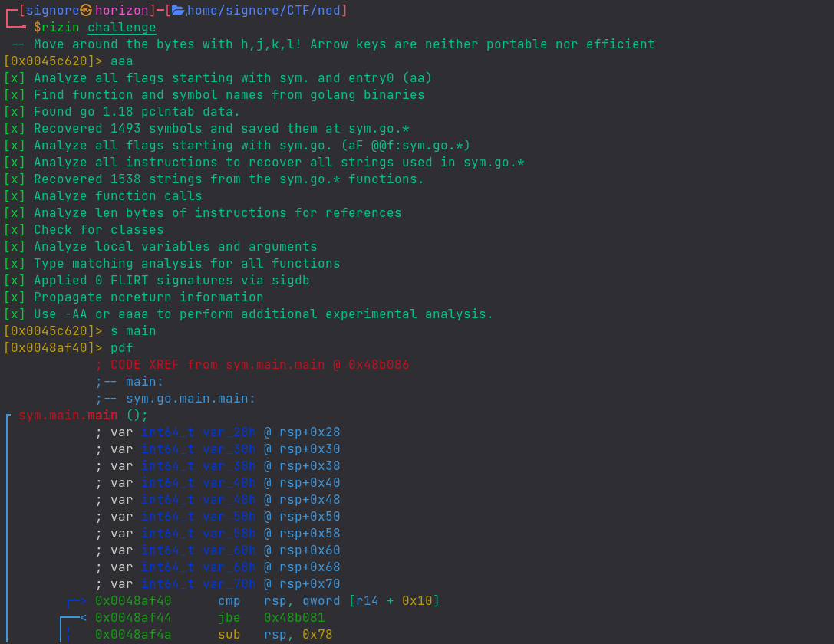Screen dimensions: 834x644
Task: Click the orange icon between signore and horizon
Action: [x=86, y=10]
